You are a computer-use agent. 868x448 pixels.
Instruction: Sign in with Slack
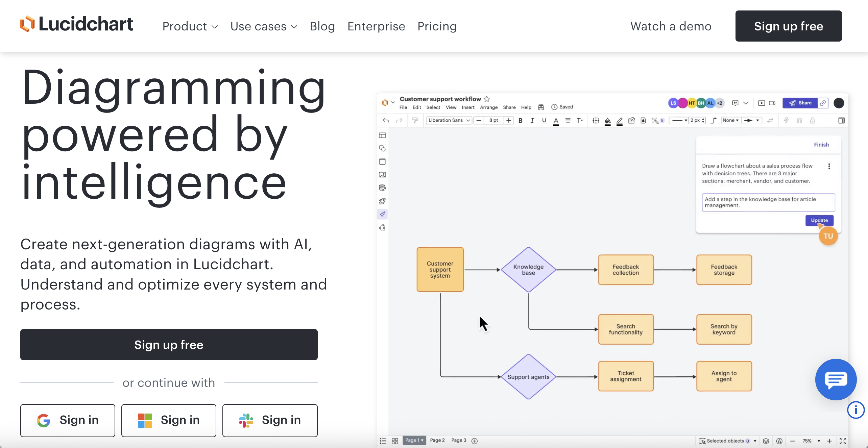click(270, 420)
